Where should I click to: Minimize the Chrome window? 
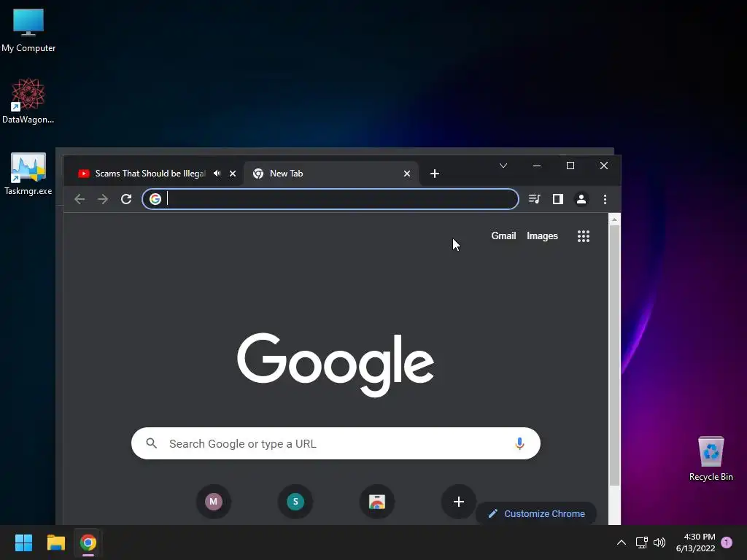(x=537, y=166)
